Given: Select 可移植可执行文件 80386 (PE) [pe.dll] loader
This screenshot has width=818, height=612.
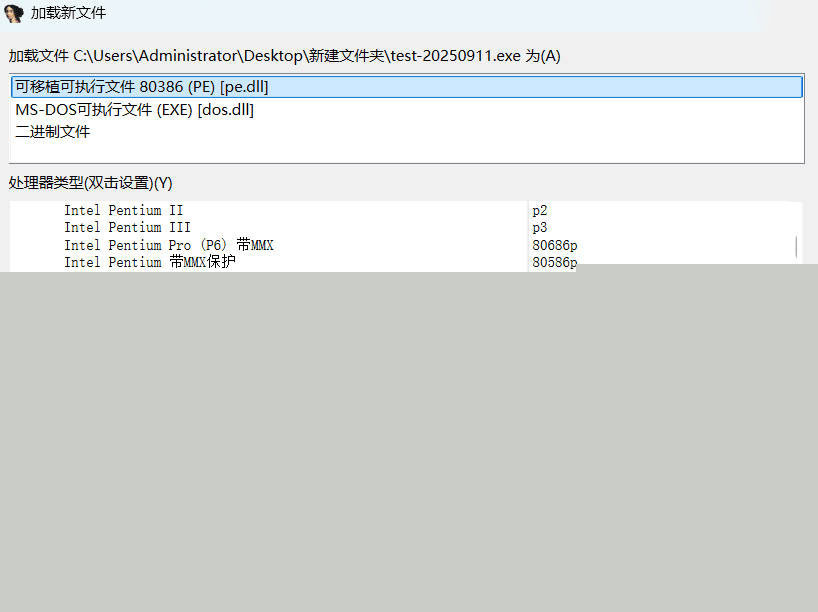Looking at the screenshot, I should tap(141, 87).
